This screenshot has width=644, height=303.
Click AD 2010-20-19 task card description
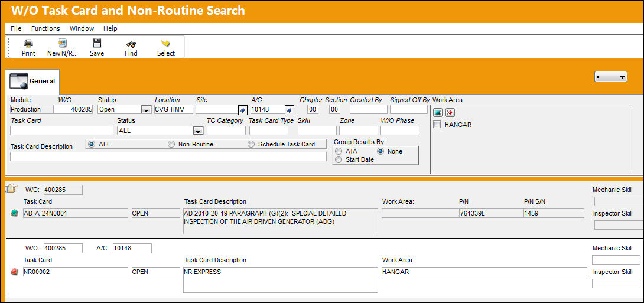[280, 221]
